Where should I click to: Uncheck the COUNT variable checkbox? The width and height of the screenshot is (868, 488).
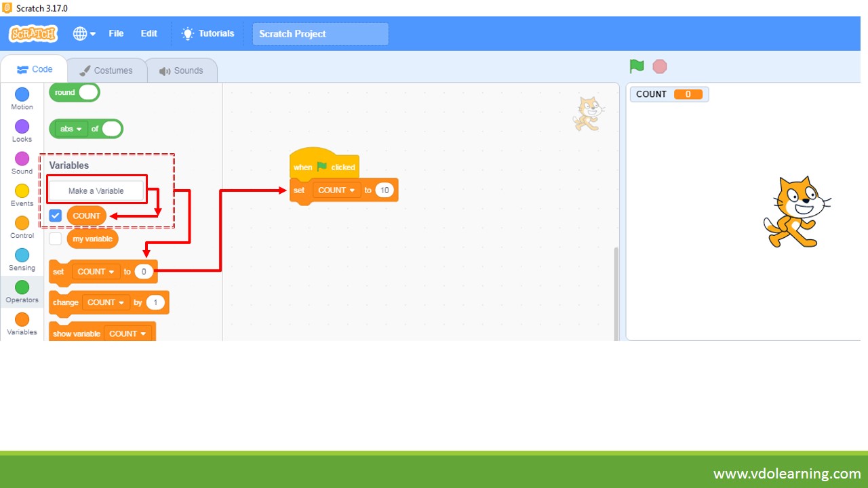coord(56,216)
